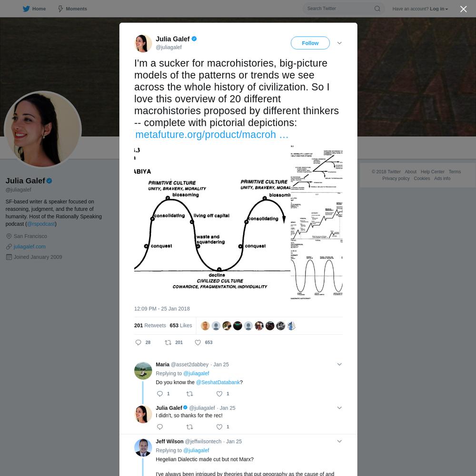Viewport: 476px width, 476px height.
Task: Open the Log in dropdown
Action: pos(439,9)
